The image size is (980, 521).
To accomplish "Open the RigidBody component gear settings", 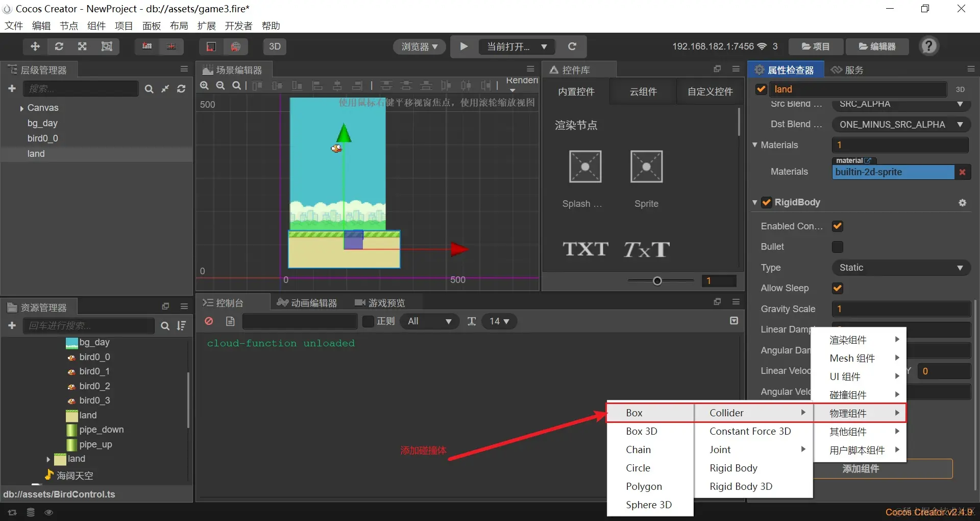I will pyautogui.click(x=963, y=203).
